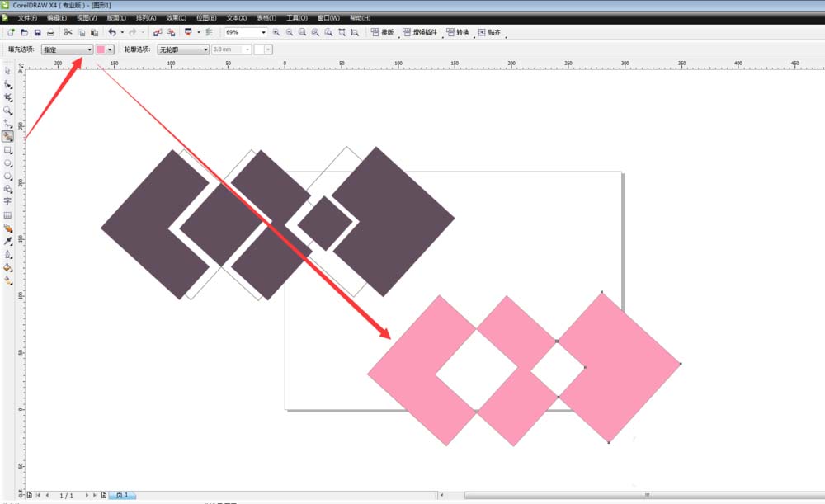Click the pink fill color swatch
This screenshot has width=825, height=504.
(101, 49)
